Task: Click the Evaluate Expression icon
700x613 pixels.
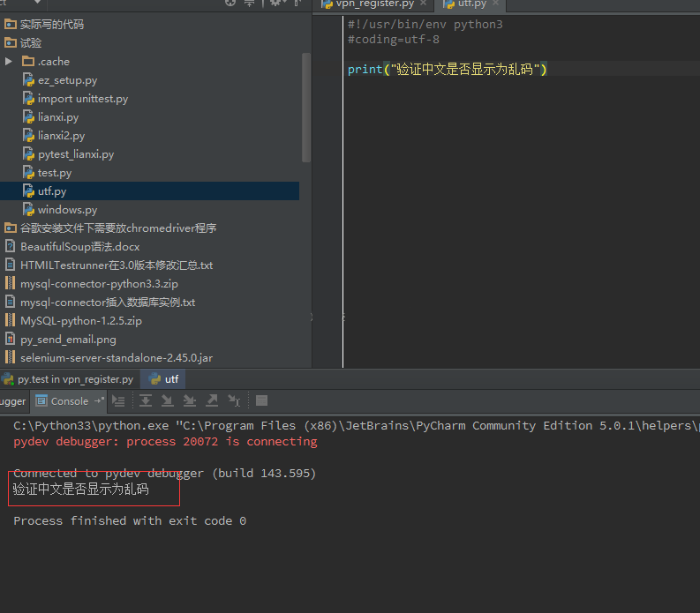Action: tap(261, 401)
